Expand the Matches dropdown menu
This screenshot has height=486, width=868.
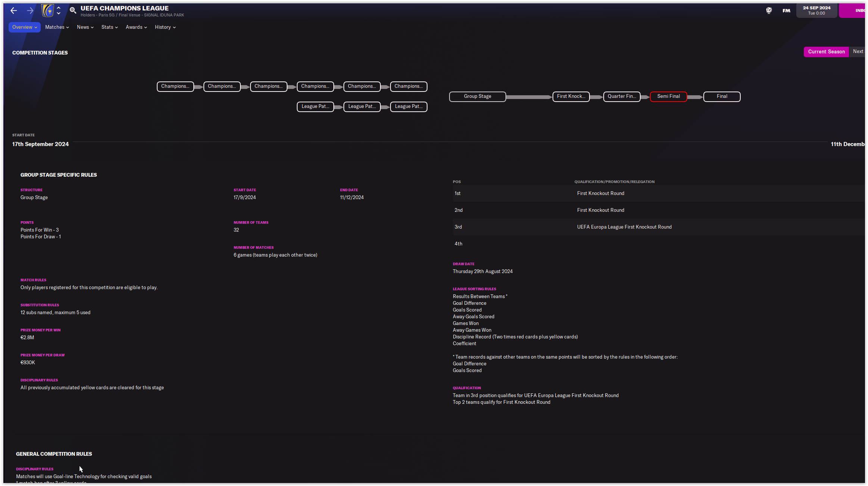(x=57, y=27)
